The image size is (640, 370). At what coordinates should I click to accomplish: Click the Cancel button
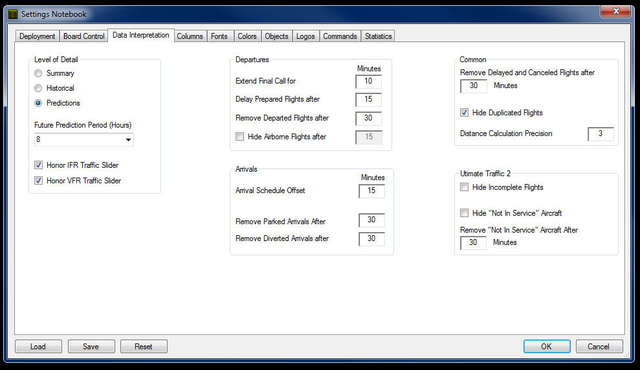point(599,346)
